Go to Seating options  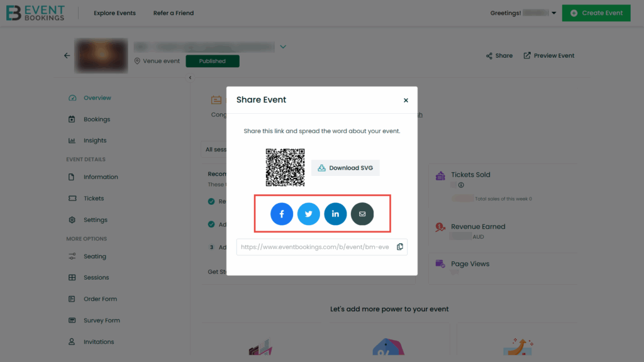(x=95, y=256)
